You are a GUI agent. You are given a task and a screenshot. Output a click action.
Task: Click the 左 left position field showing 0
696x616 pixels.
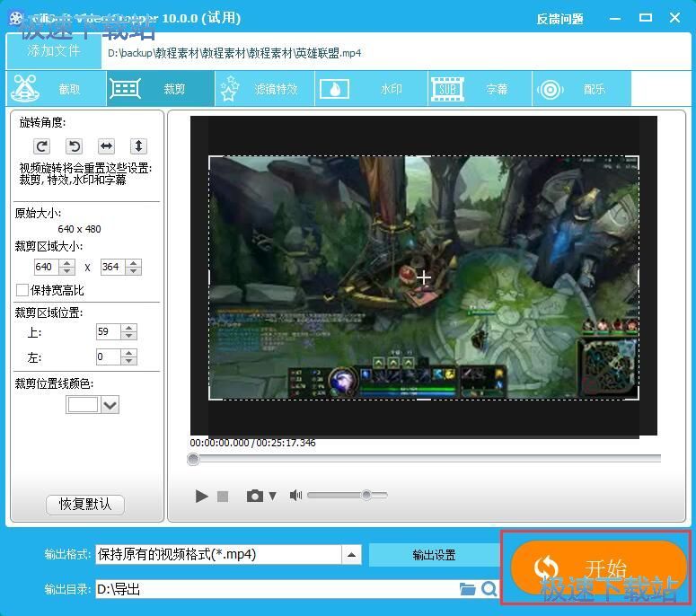(109, 356)
